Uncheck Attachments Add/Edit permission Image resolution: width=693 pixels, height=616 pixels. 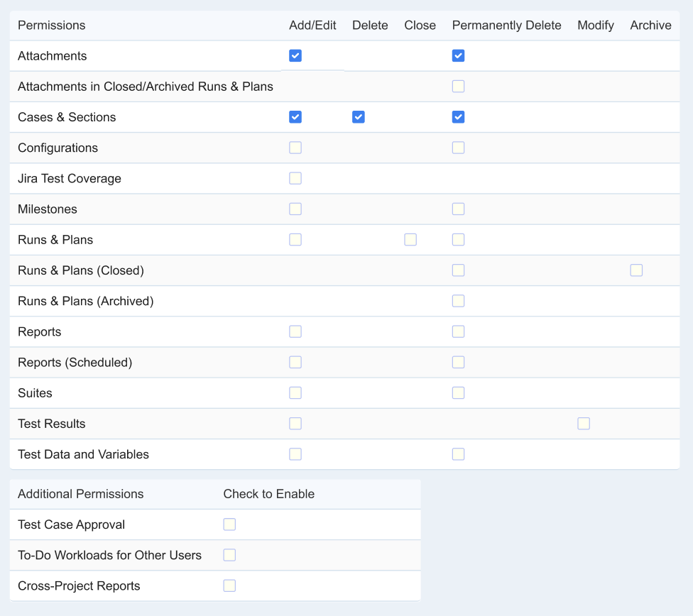tap(295, 55)
